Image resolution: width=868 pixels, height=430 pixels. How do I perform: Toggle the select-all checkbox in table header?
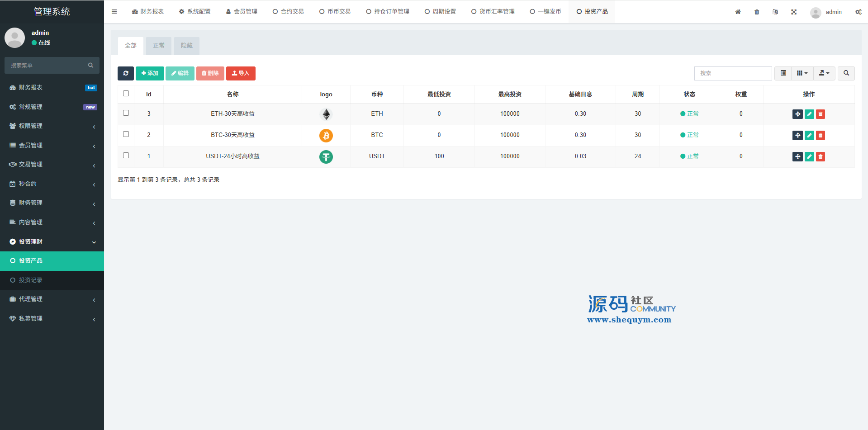coord(126,94)
